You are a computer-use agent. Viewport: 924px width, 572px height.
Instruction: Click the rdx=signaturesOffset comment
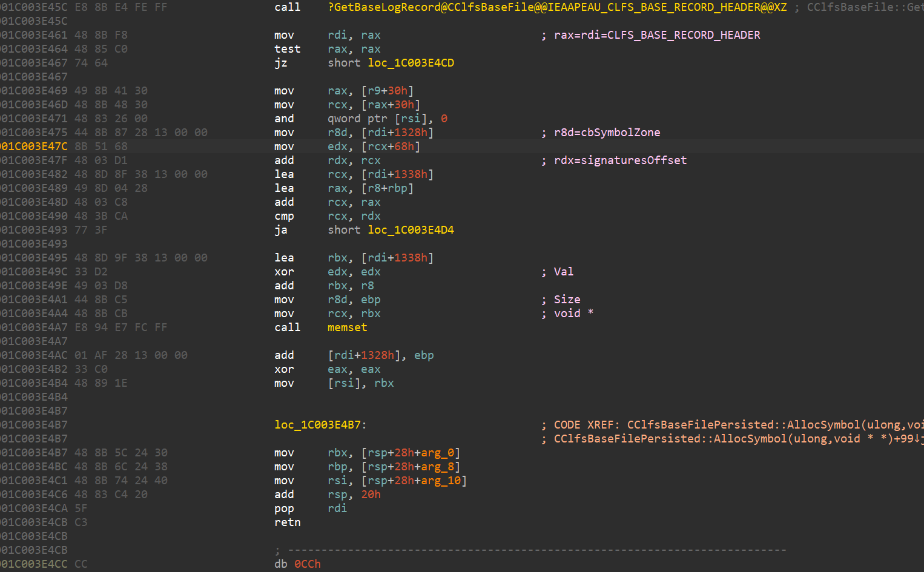[614, 160]
